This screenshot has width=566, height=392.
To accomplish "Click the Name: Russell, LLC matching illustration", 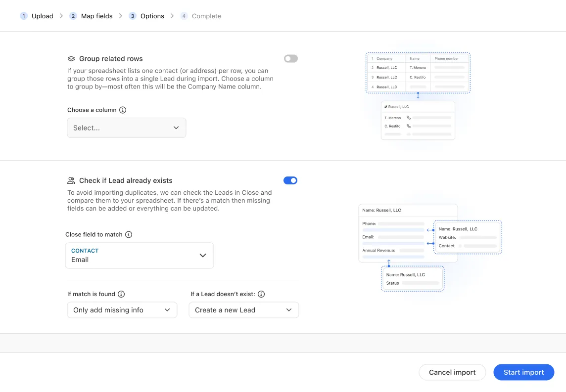I will [430, 248].
